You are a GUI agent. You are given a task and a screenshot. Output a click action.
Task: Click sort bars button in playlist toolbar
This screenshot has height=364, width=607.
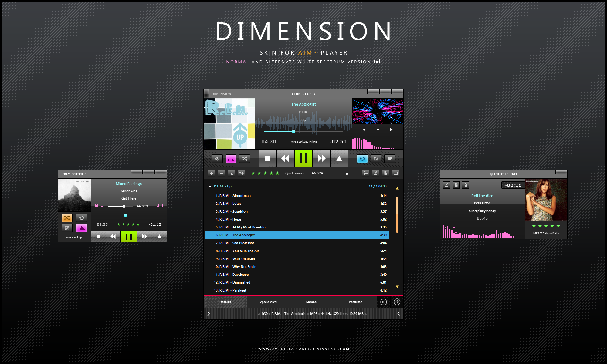click(x=231, y=173)
